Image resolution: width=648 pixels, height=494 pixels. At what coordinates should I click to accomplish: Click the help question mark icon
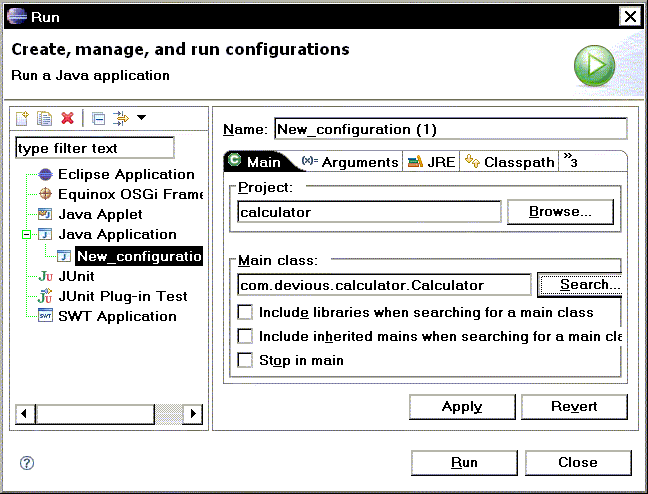click(x=27, y=463)
